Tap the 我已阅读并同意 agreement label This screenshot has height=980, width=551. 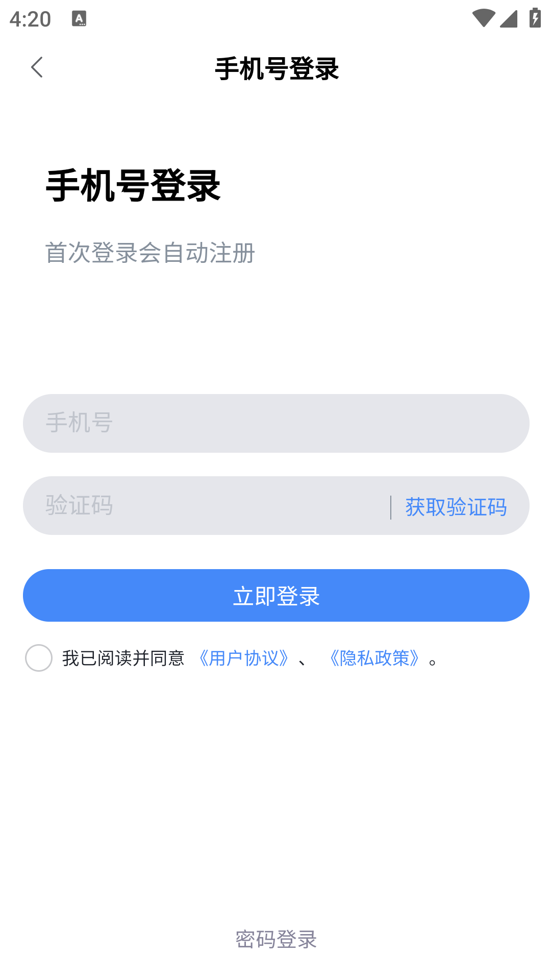123,658
